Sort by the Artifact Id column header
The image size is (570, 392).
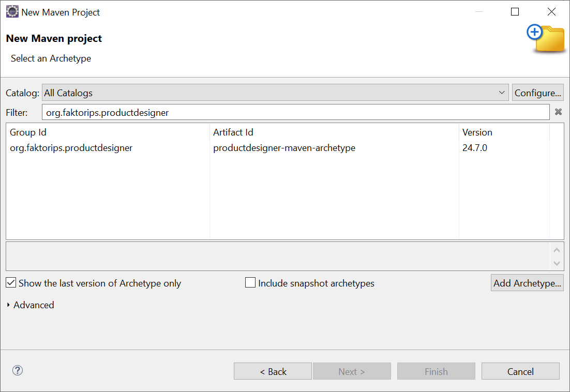tap(233, 132)
